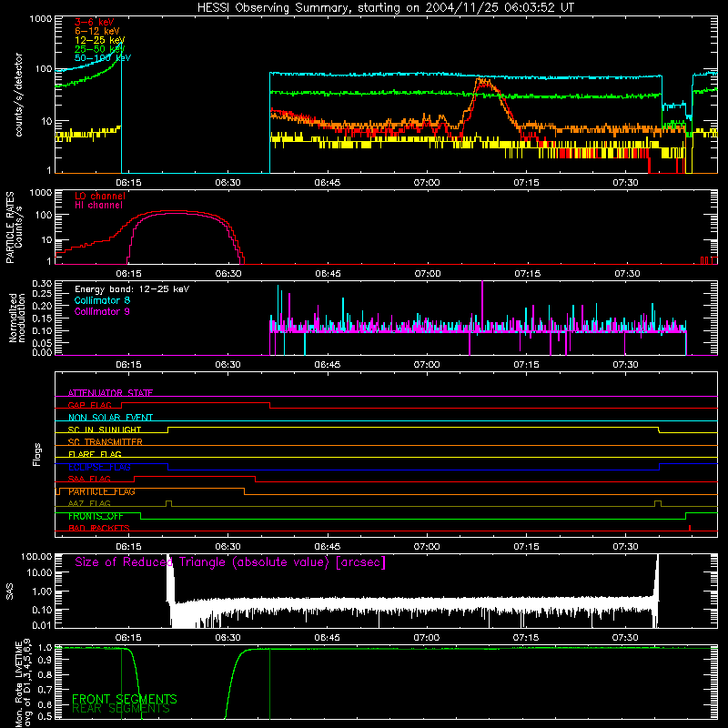
Task: Click the SC IN SUNLIGHT flag label
Action: tap(105, 430)
